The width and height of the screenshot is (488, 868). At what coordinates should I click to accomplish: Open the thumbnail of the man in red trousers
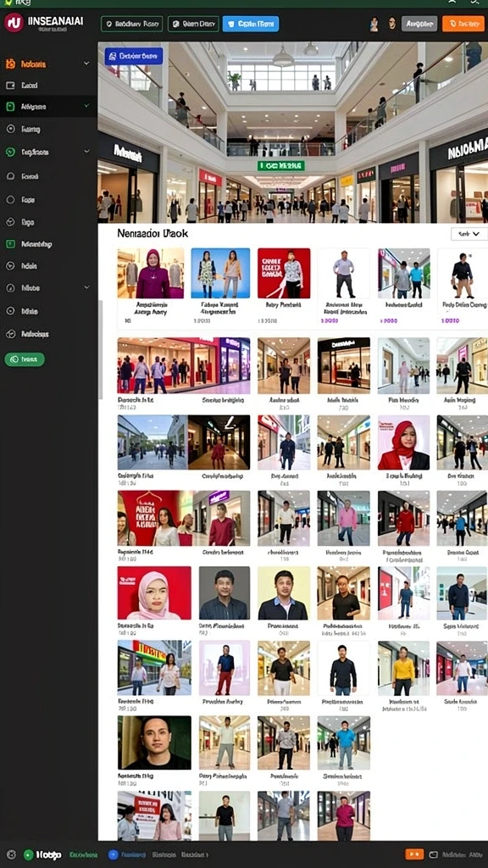point(224,668)
